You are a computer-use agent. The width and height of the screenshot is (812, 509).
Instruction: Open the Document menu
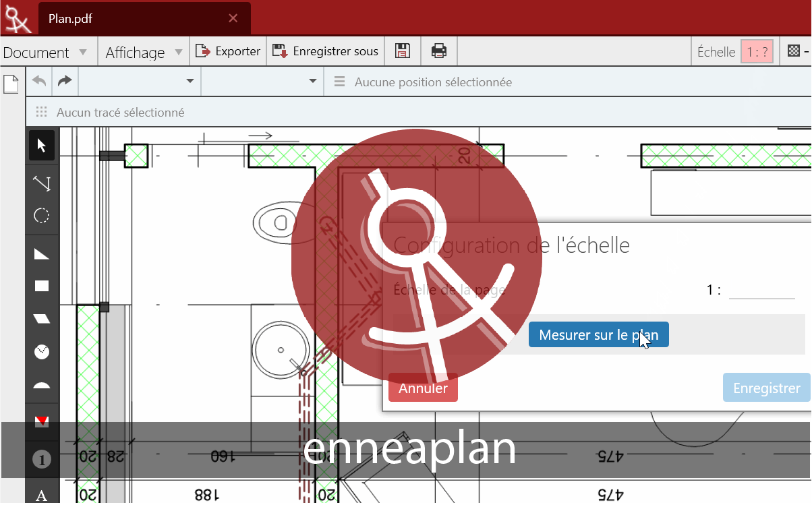[x=45, y=52]
